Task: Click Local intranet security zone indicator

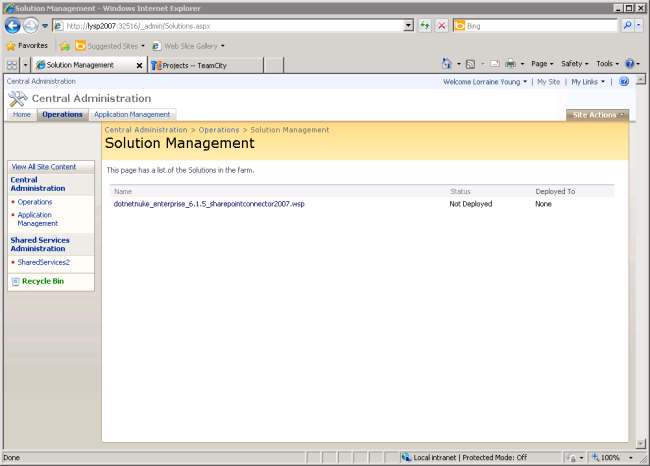Action: [x=464, y=458]
